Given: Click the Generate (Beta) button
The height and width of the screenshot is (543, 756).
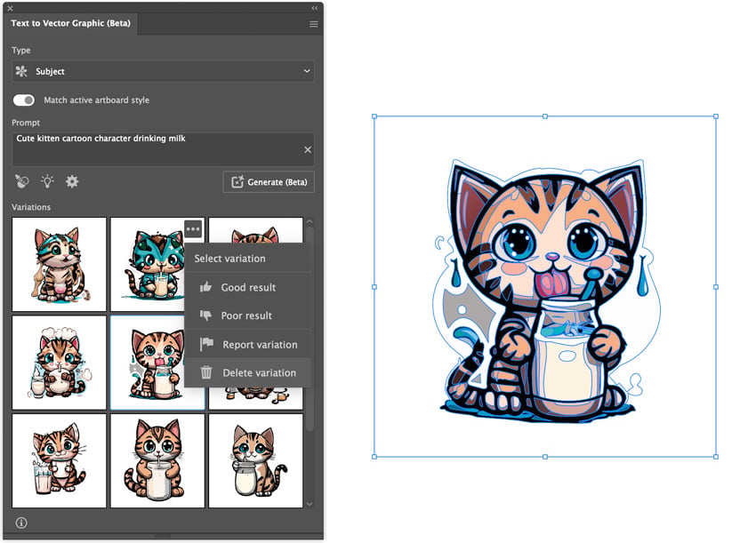Looking at the screenshot, I should coord(269,182).
